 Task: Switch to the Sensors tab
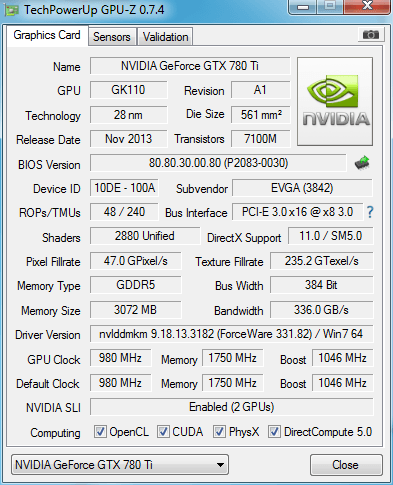pos(112,37)
